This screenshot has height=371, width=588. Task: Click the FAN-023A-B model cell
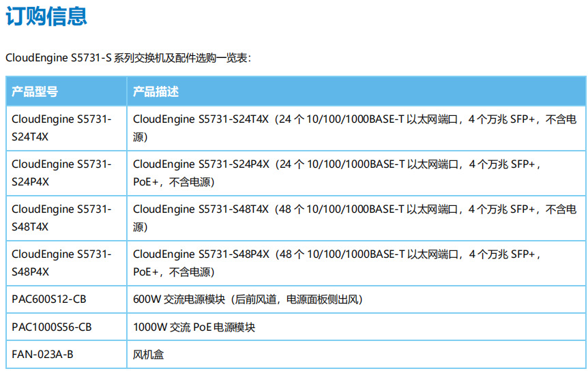point(66,354)
